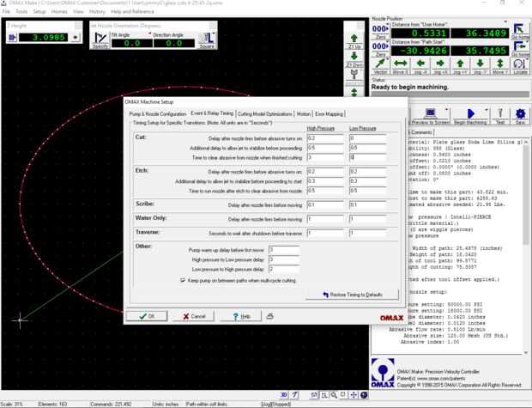Switch to Pump & Nozzle Configuration tab
532x408 pixels.
tap(158, 114)
